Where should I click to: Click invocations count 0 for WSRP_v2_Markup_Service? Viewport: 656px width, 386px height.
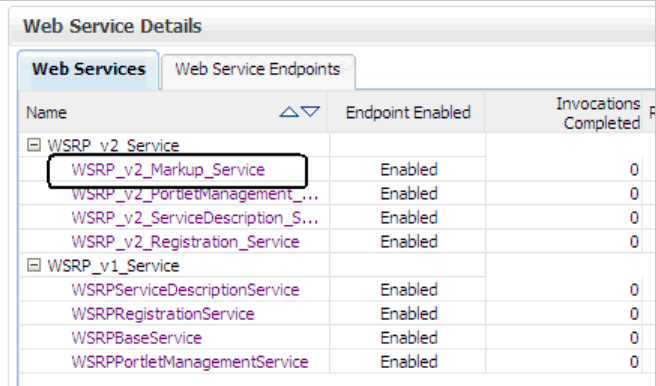634,170
